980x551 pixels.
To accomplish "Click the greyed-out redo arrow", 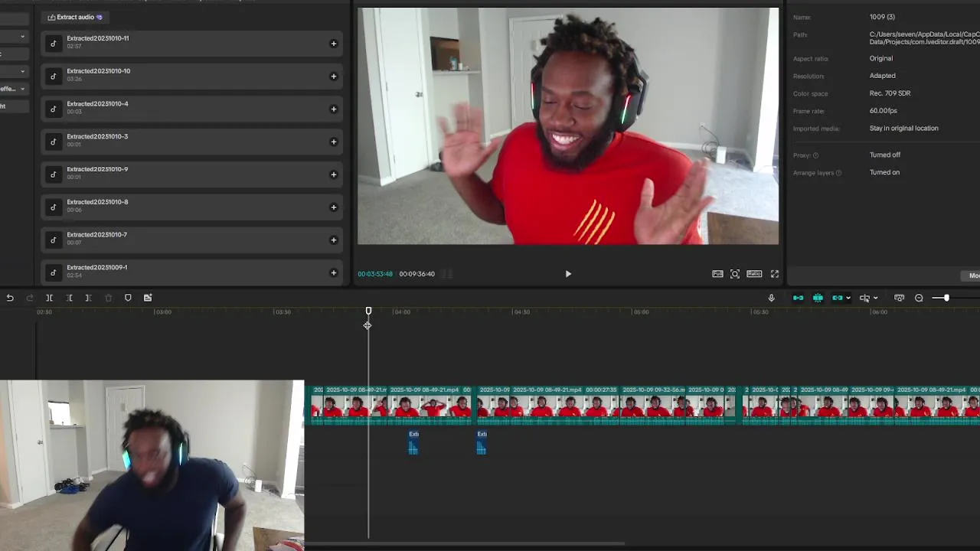I will coord(30,298).
